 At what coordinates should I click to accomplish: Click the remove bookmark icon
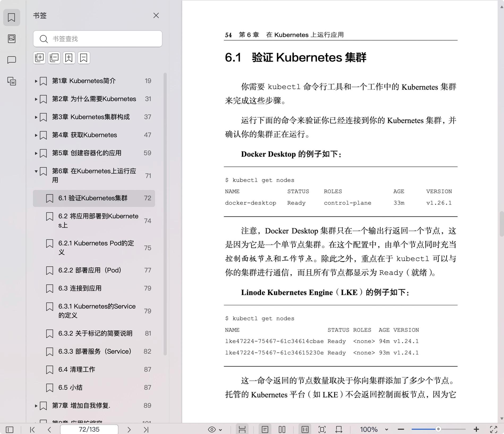[x=84, y=58]
